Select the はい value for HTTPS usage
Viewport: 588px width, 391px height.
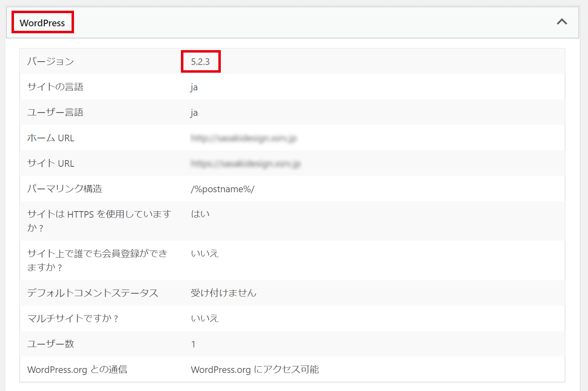pos(200,214)
